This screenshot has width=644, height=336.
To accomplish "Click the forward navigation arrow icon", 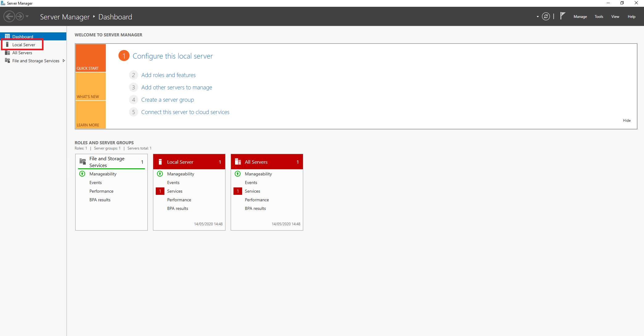I will (x=19, y=16).
